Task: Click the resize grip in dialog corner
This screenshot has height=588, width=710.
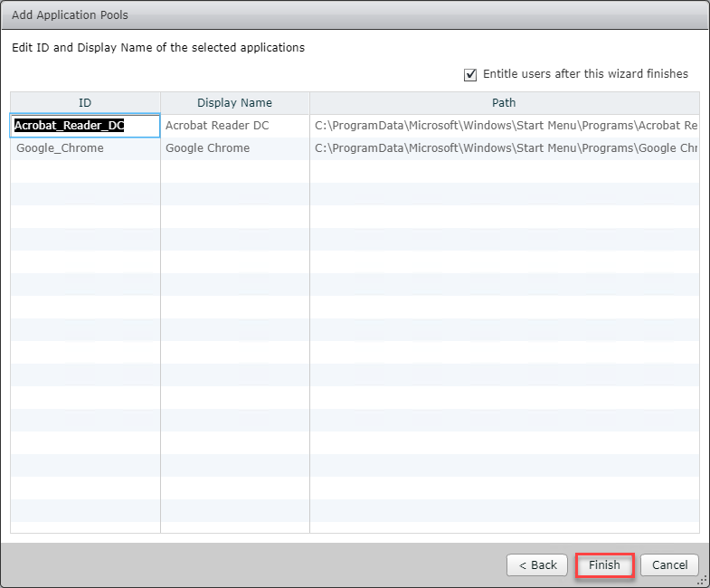Action: pyautogui.click(x=703, y=581)
